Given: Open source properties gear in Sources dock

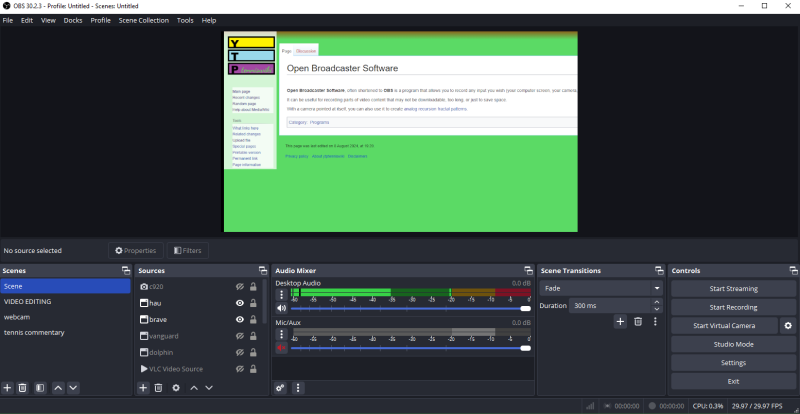Looking at the screenshot, I should point(176,388).
